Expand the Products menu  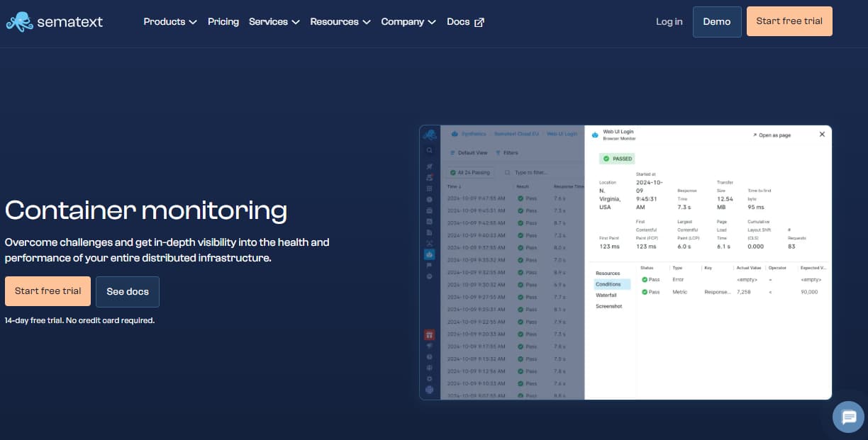(170, 22)
